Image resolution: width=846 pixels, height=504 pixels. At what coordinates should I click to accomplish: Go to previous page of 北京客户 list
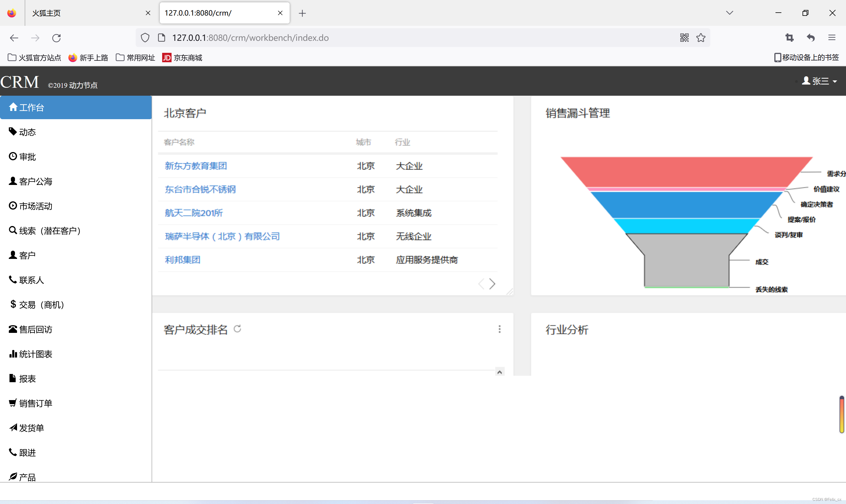[481, 284]
